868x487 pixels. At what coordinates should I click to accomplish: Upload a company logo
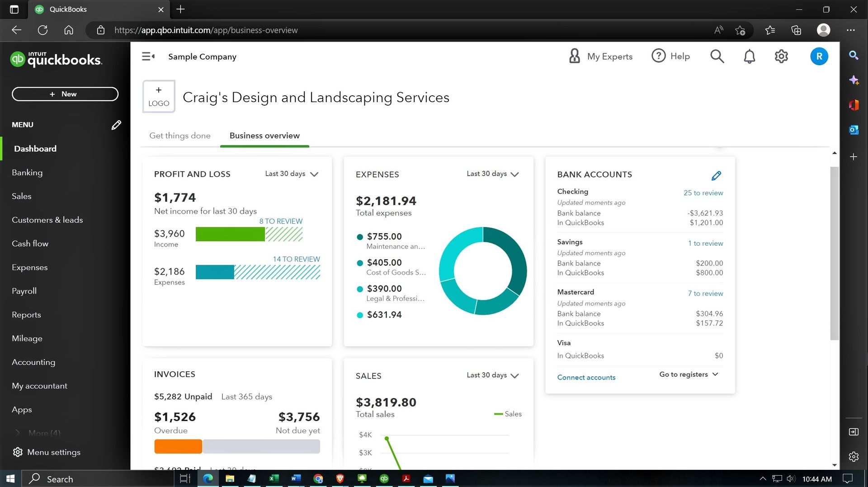[158, 96]
